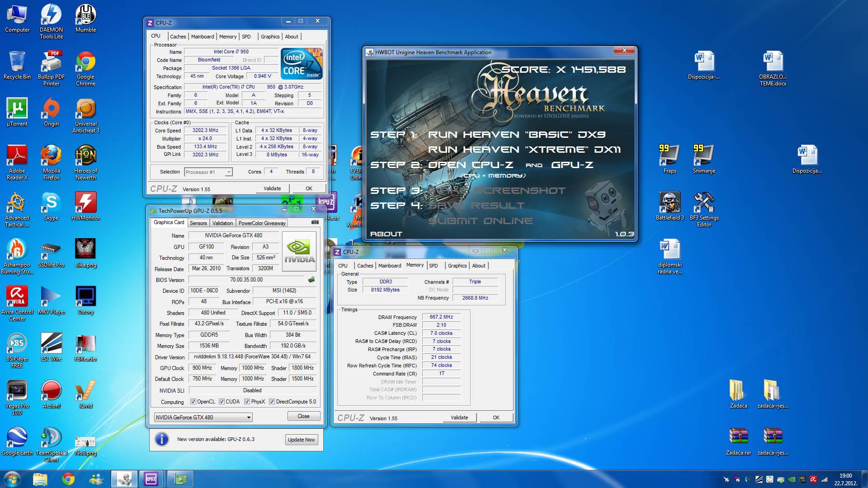Click OK in the memory CPU-Z window
Viewport: 868px width, 488px height.
496,418
